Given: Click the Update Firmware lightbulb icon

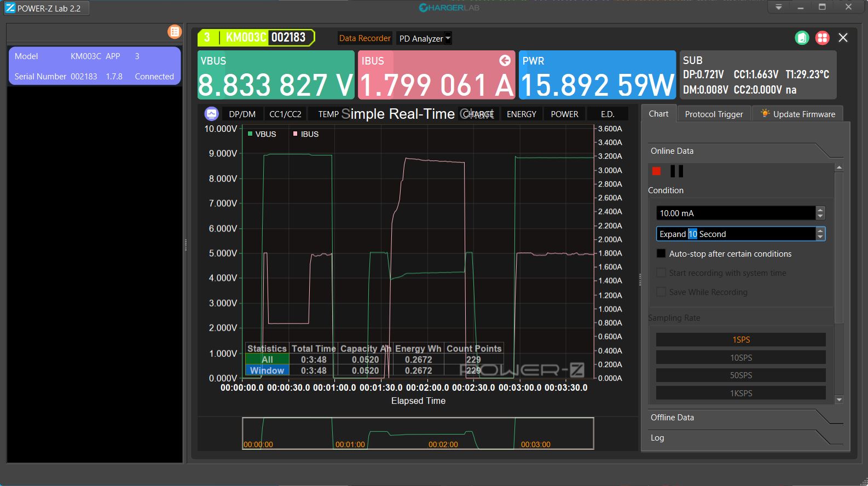Looking at the screenshot, I should point(765,113).
